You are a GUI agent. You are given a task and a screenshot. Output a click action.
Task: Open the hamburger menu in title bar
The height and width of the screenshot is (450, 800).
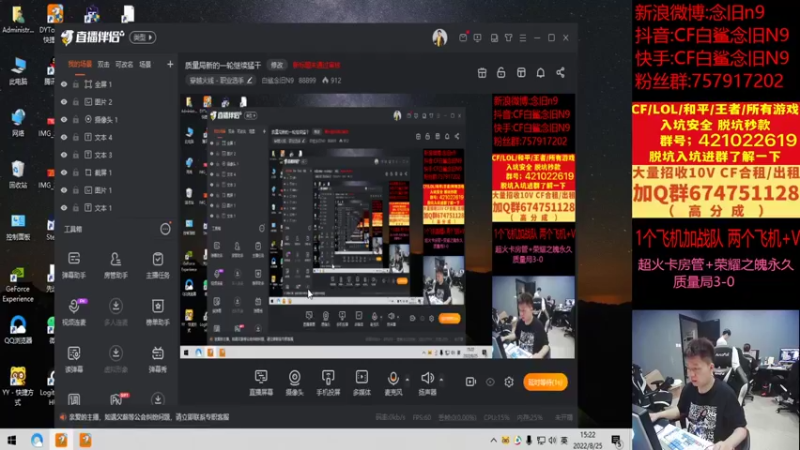(x=523, y=37)
